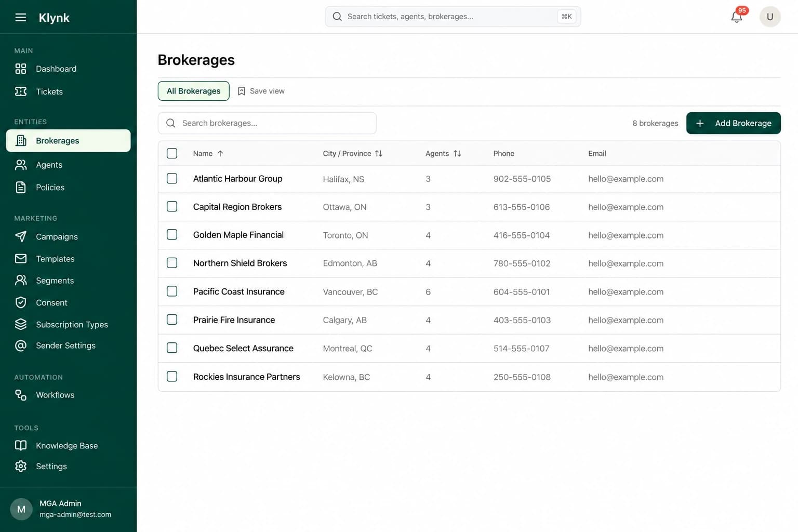This screenshot has width=798, height=532.
Task: Open Brokerages in the sidebar
Action: [68, 141]
